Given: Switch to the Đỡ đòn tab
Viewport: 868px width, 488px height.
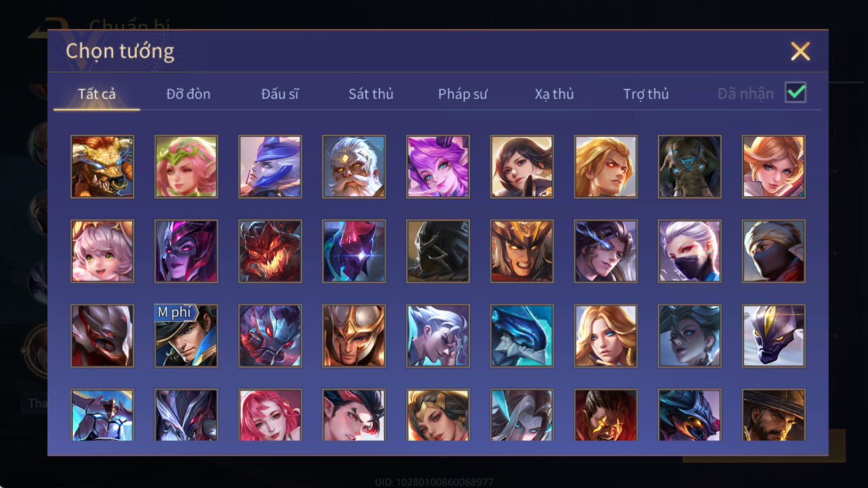Looking at the screenshot, I should 188,94.
